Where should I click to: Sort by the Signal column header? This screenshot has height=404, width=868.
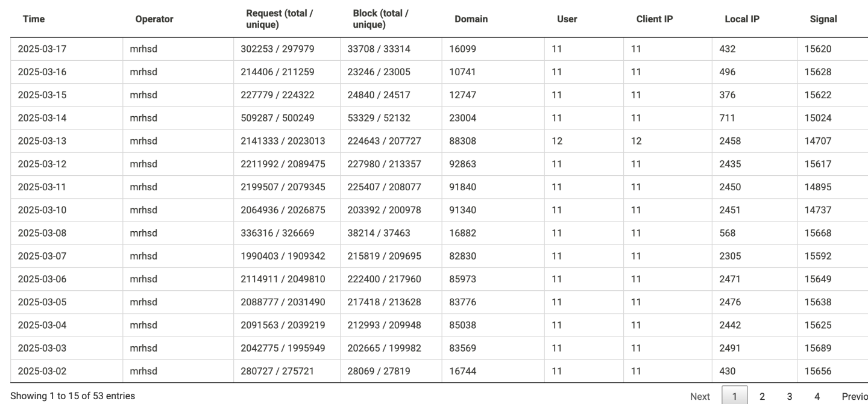point(823,19)
